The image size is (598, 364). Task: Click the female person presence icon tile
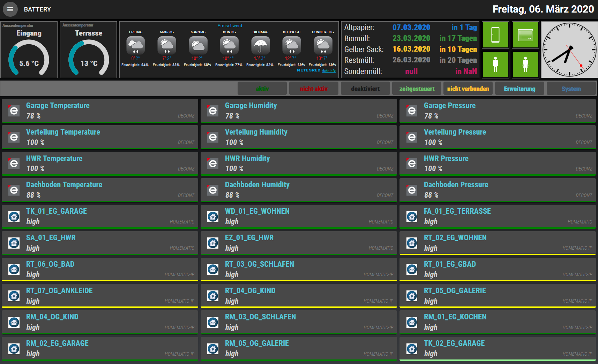525,65
